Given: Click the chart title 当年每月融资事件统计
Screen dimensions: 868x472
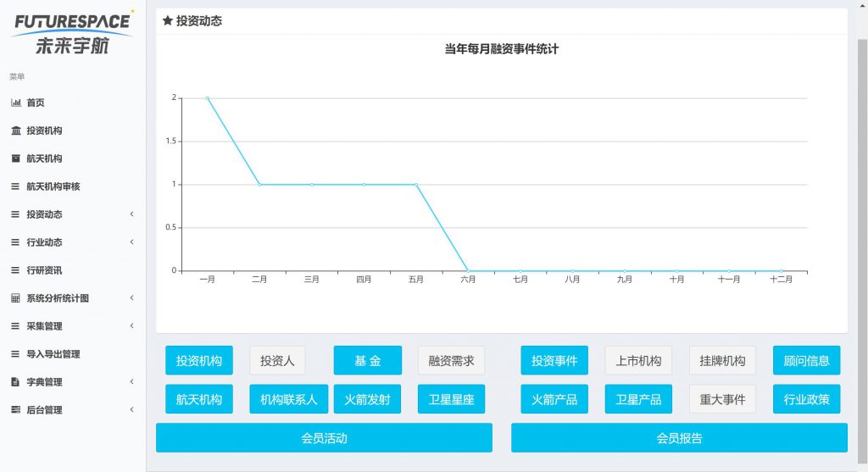Looking at the screenshot, I should 502,49.
